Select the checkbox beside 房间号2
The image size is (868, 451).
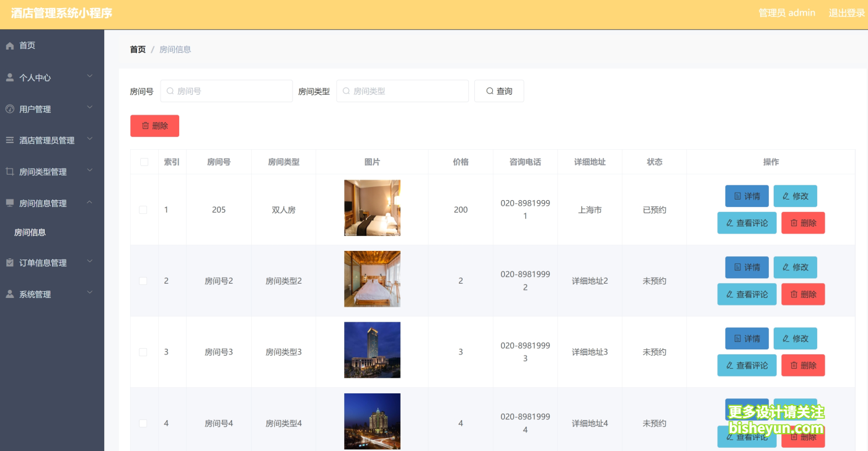[x=143, y=280]
